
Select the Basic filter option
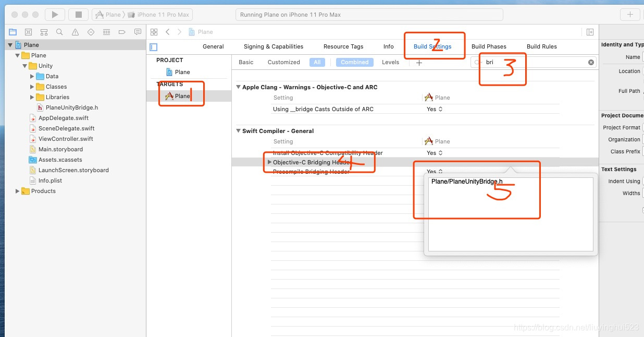tap(246, 62)
